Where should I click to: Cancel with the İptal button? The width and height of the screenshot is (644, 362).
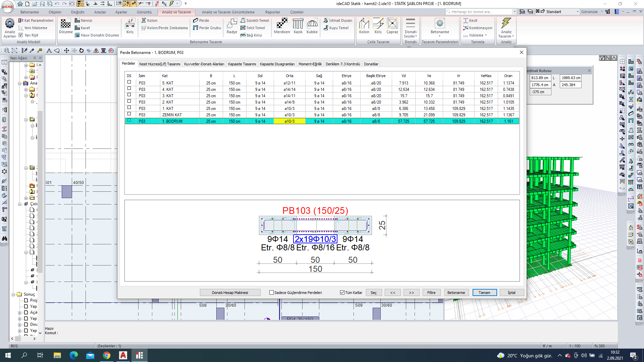[x=512, y=293]
